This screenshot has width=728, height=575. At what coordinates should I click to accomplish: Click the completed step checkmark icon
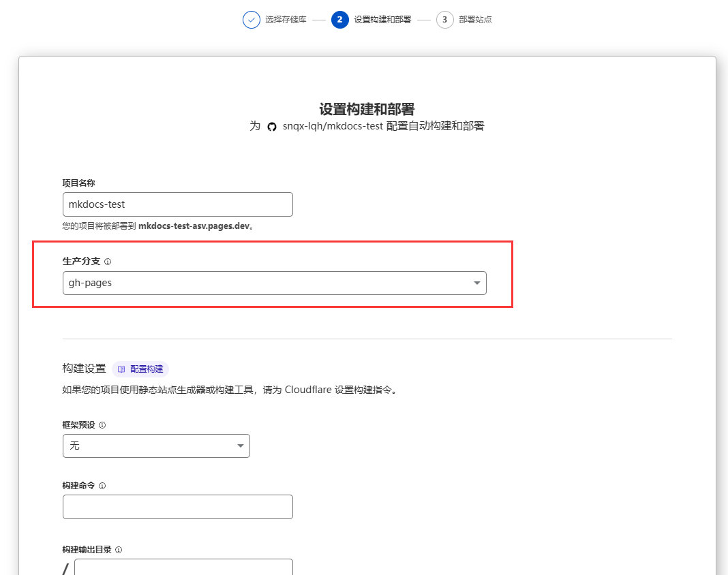[252, 20]
